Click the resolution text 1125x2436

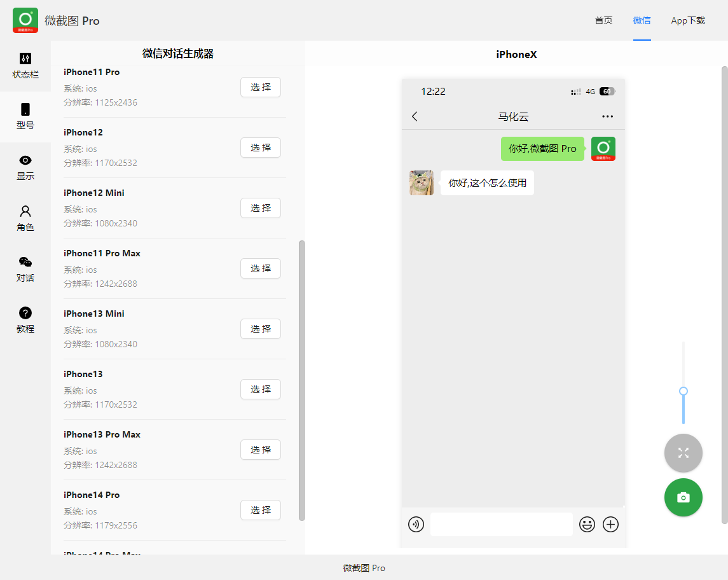click(116, 102)
